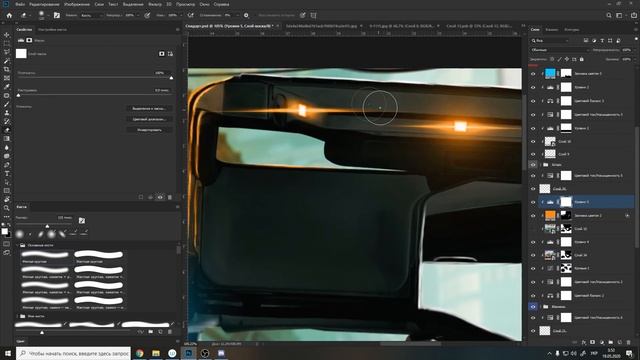Hide the blue Заливка цветом 3 layer
Screen dimensions: 640x360
point(533,74)
